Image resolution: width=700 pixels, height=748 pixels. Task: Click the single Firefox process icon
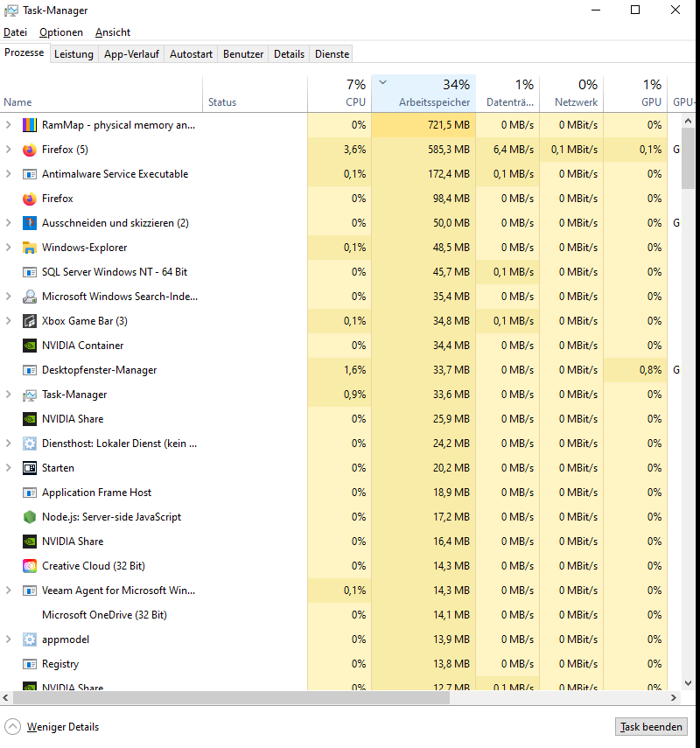pyautogui.click(x=30, y=199)
